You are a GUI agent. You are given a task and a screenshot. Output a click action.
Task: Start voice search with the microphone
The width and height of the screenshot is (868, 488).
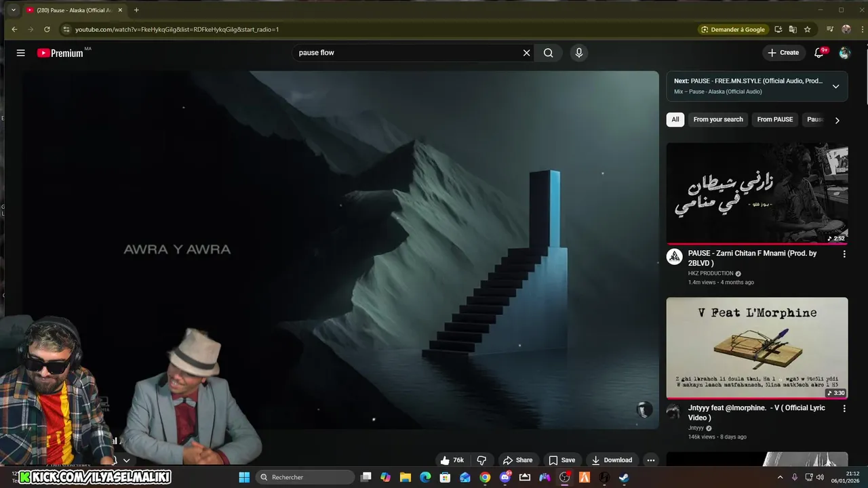click(x=578, y=53)
